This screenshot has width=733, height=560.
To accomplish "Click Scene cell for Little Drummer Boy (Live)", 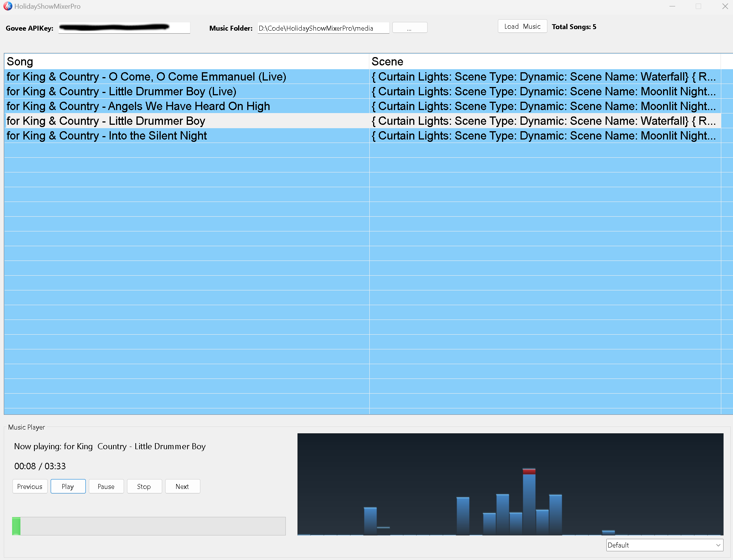I will (545, 92).
